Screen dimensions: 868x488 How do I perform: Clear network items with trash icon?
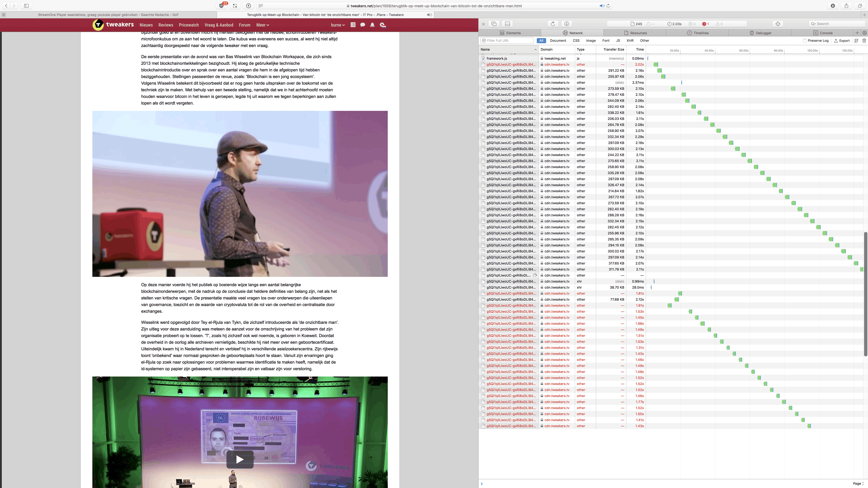[864, 40]
